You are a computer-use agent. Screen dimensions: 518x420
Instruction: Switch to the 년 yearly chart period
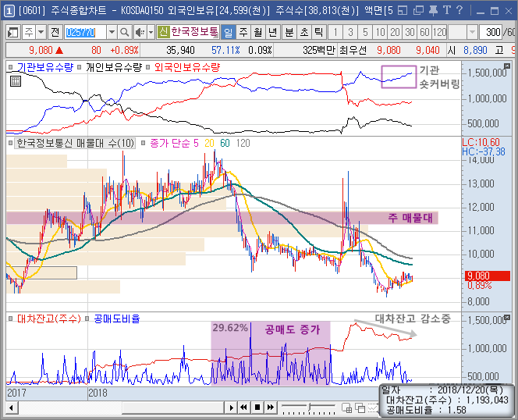coord(273,33)
